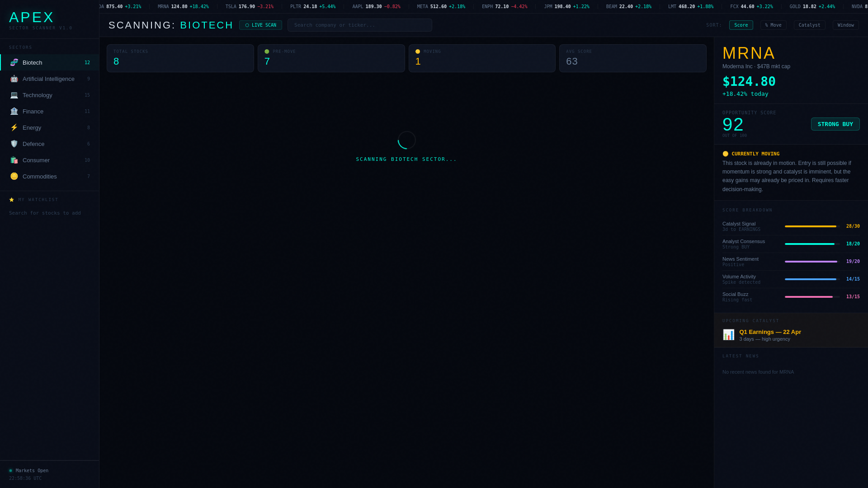Sort results by % Move
Viewport: 868px width, 488px height.
click(773, 25)
